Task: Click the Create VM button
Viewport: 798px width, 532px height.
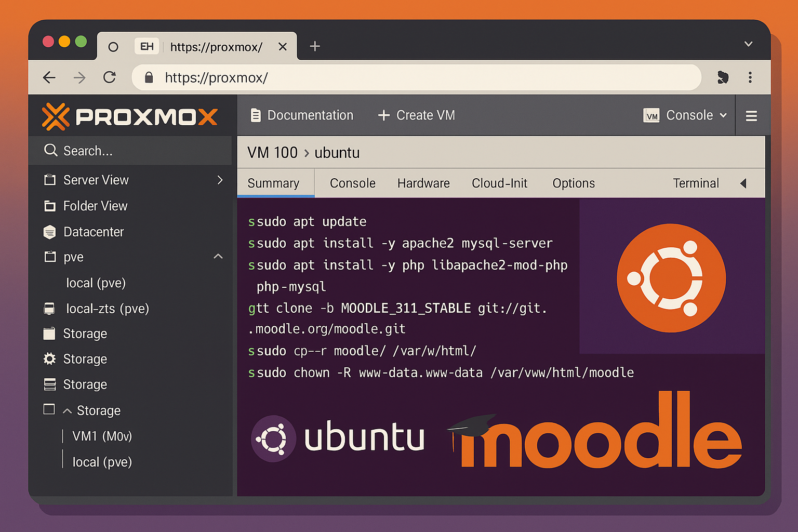Action: pyautogui.click(x=417, y=115)
